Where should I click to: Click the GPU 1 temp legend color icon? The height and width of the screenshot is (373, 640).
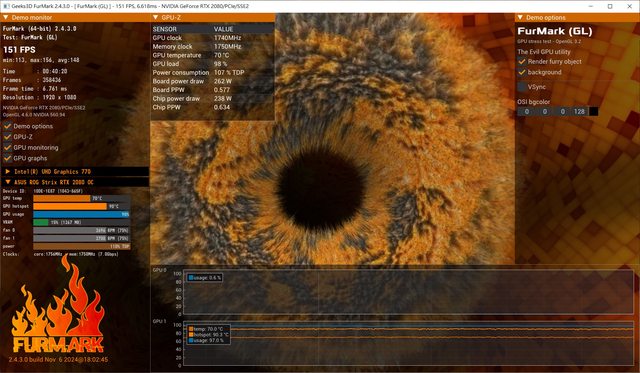pyautogui.click(x=191, y=329)
